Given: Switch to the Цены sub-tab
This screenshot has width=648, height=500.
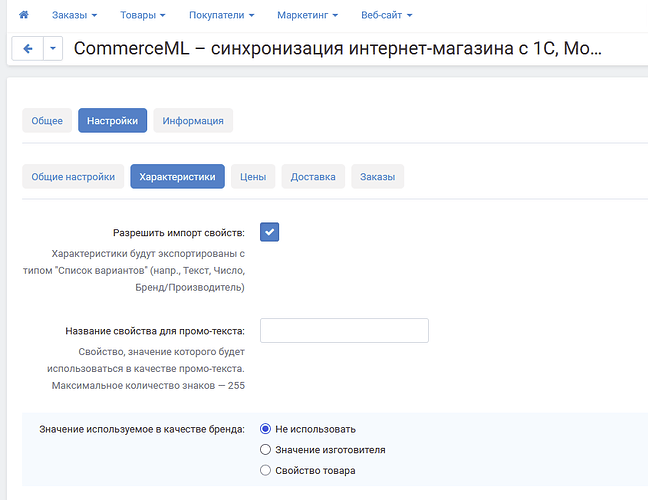Looking at the screenshot, I should tap(253, 176).
